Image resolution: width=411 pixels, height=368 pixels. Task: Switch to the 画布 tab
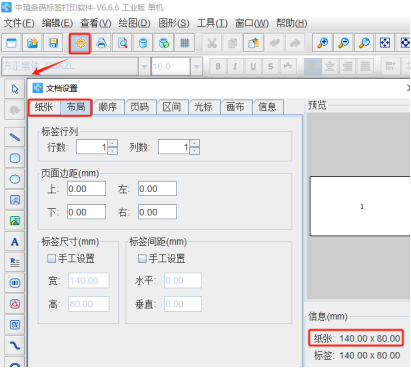[x=235, y=107]
